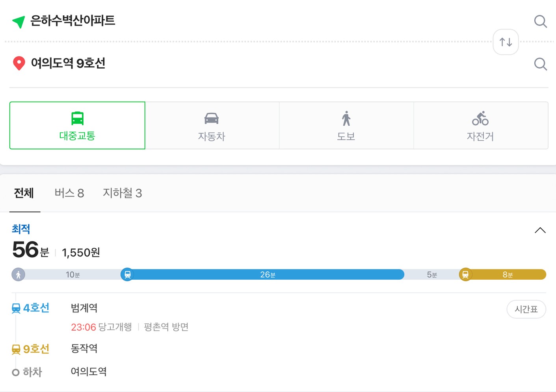The image size is (556, 392).
Task: Click the walking icon on the route bar
Action: [18, 274]
